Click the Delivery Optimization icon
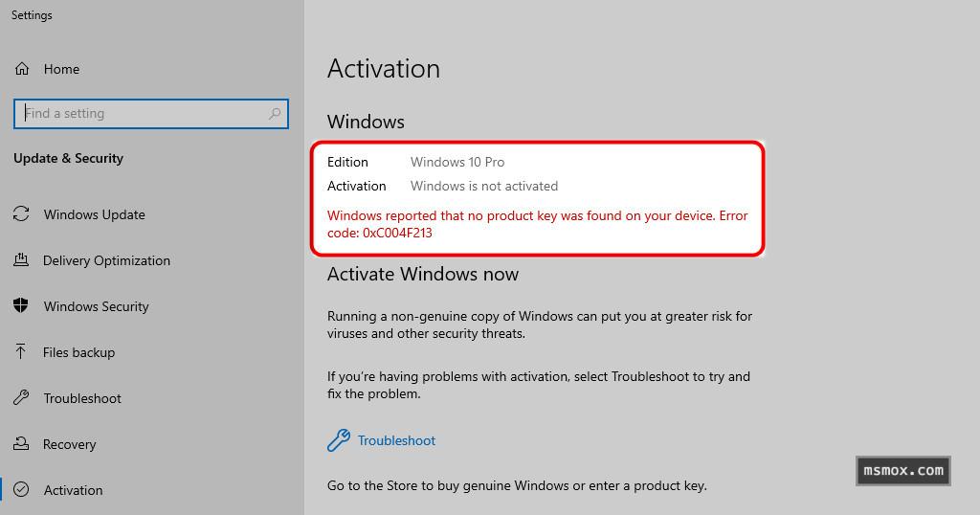Viewport: 980px width, 515px height. click(21, 260)
